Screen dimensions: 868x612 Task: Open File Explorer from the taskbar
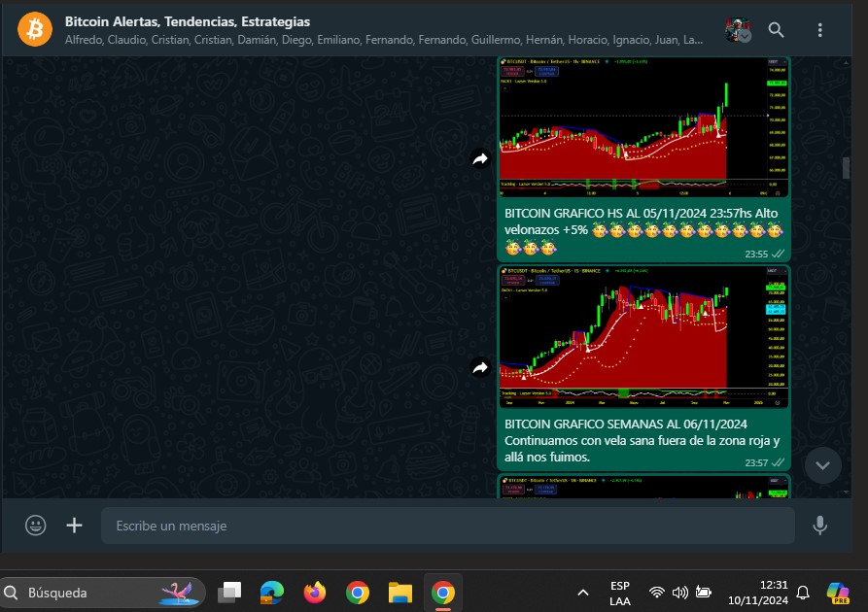coord(399,592)
